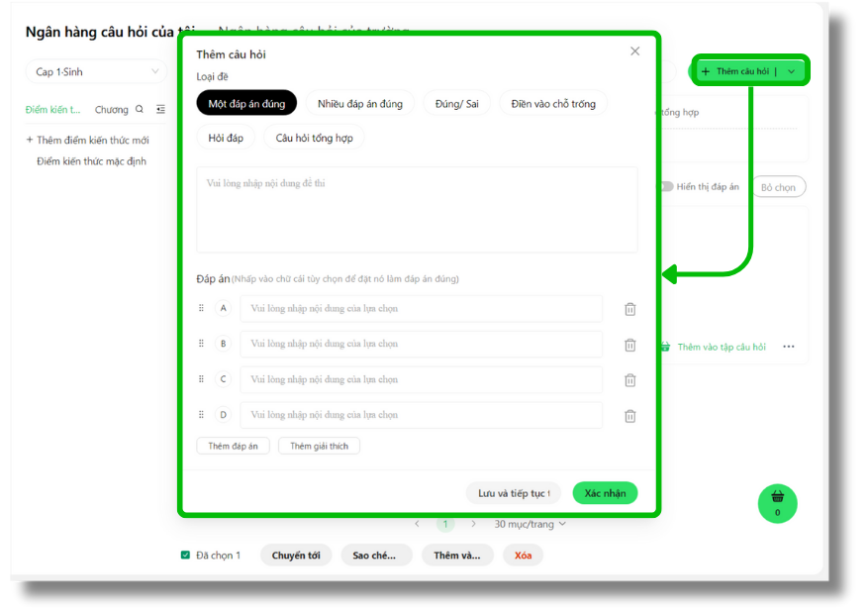Image resolution: width=868 pixels, height=613 pixels.
Task: Select the Nhiều đáp án đúng question type
Action: [x=360, y=104]
